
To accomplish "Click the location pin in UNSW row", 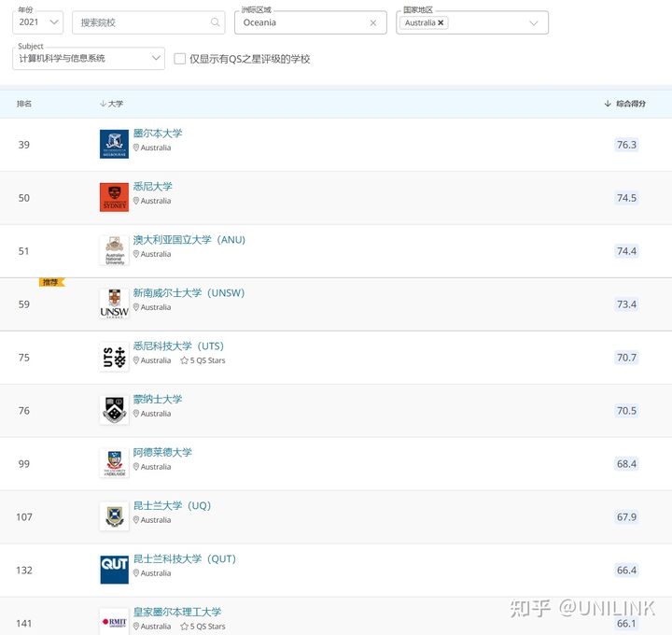I will click(x=136, y=307).
